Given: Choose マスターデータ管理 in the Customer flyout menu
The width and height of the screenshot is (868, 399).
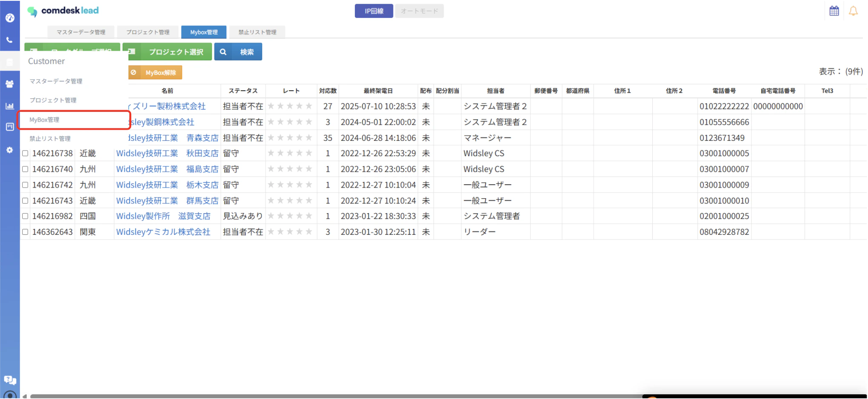Looking at the screenshot, I should (56, 81).
